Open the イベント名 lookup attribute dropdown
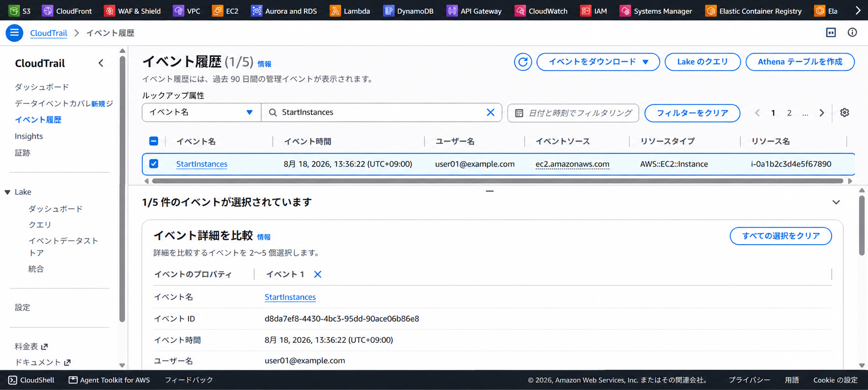This screenshot has height=390, width=868. click(x=202, y=112)
